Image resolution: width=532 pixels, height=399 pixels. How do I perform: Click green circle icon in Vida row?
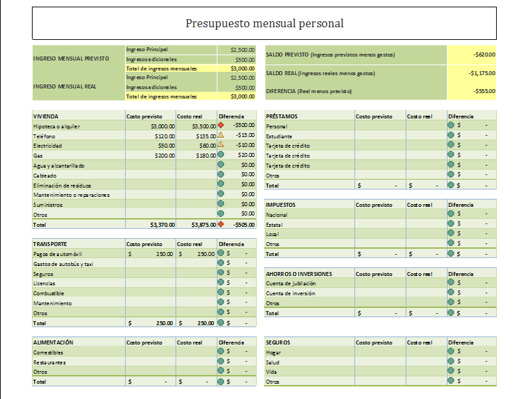(x=451, y=371)
